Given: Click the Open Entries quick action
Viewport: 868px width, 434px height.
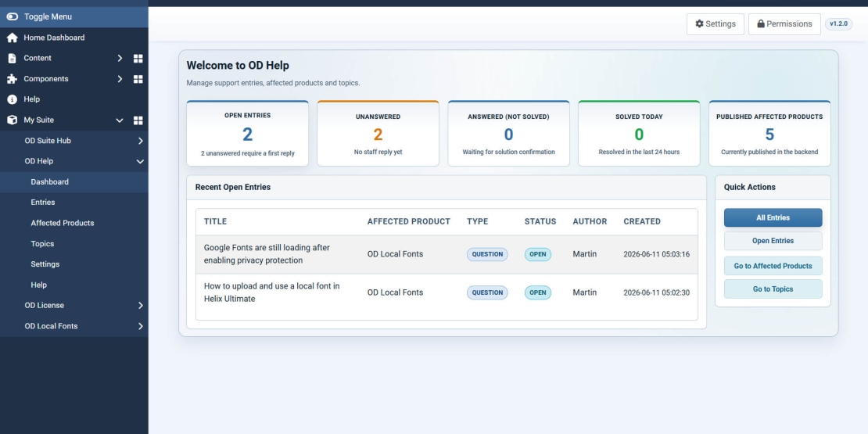Looking at the screenshot, I should 773,241.
